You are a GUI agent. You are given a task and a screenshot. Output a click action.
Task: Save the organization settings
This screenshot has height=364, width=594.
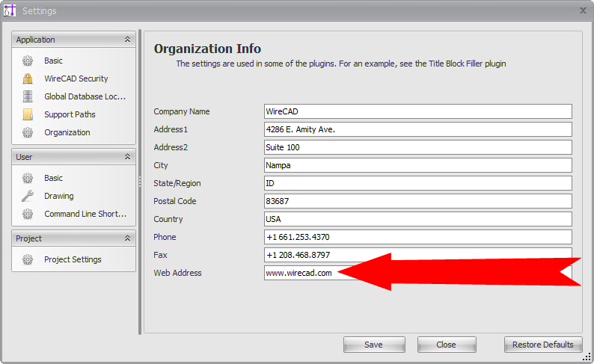[374, 345]
